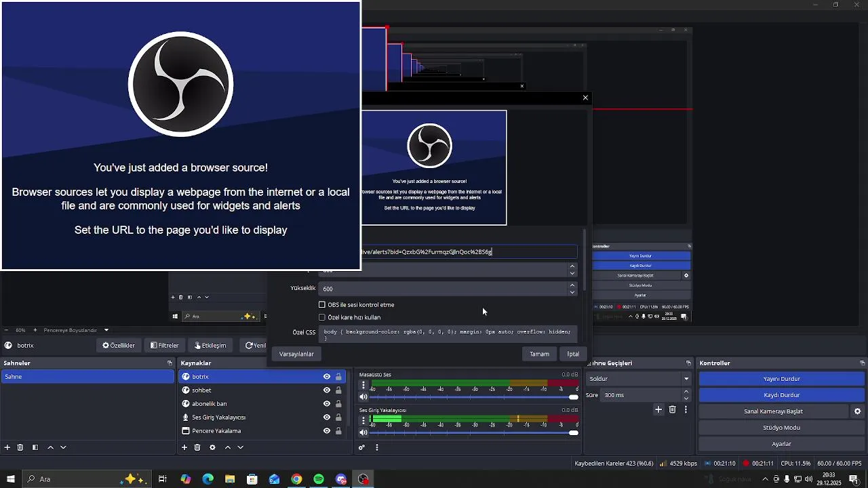Image resolution: width=868 pixels, height=488 pixels.
Task: Add a new source in Kaynaklar panel
Action: coord(184,447)
